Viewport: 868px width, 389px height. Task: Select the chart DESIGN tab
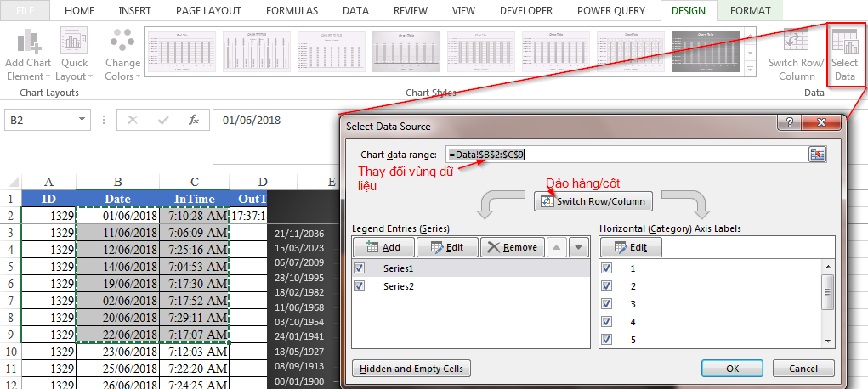pos(689,10)
